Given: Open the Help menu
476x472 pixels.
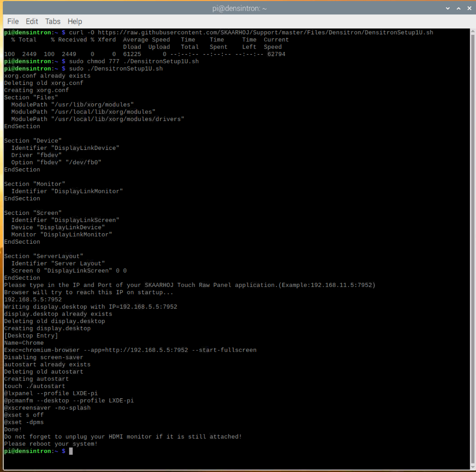Looking at the screenshot, I should (75, 21).
